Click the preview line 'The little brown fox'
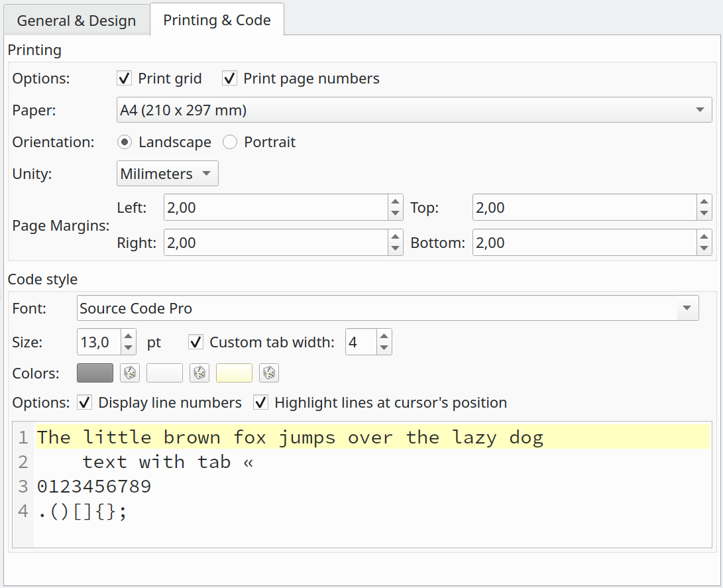Viewport: 723px width, 588px height. pos(290,438)
